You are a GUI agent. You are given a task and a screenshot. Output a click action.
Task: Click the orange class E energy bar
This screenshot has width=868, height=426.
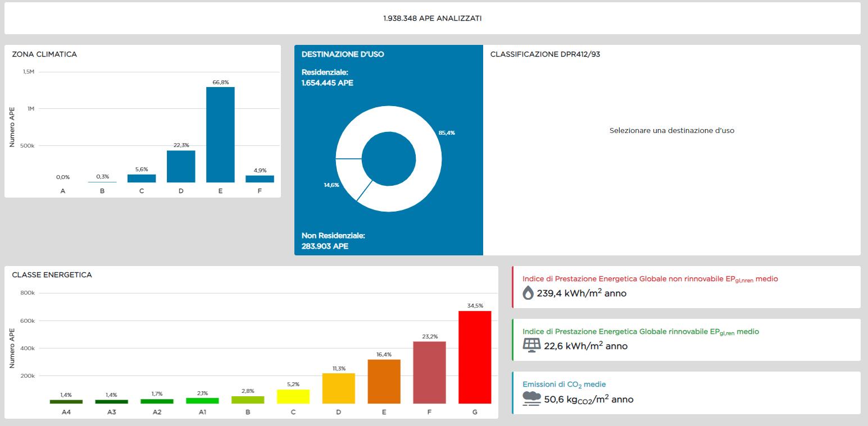384,382
